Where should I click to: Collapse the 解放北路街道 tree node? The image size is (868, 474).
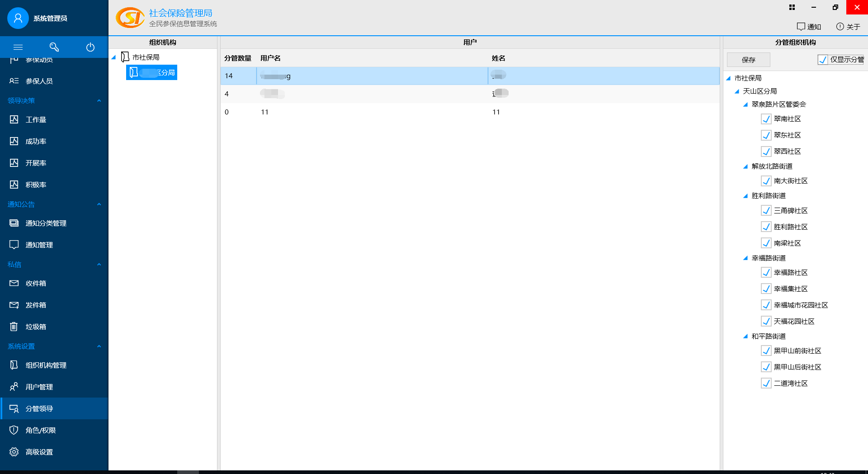(745, 166)
